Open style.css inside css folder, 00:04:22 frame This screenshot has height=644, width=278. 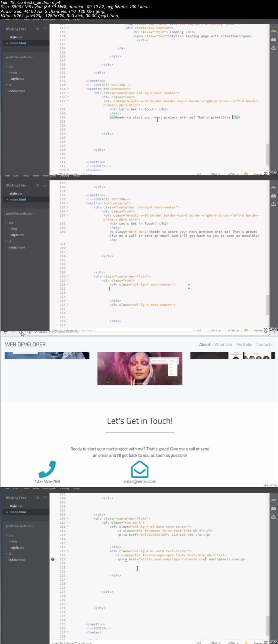18,235
